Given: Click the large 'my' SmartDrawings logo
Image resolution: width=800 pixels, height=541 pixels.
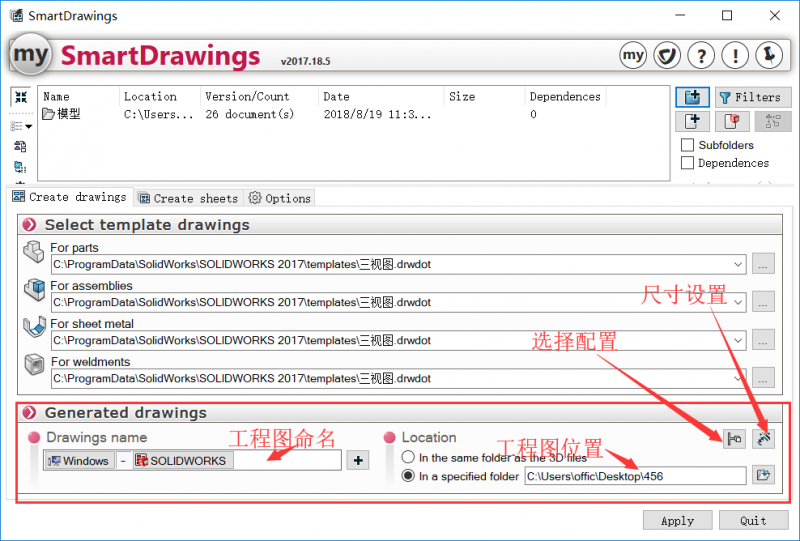Looking at the screenshot, I should pos(31,55).
